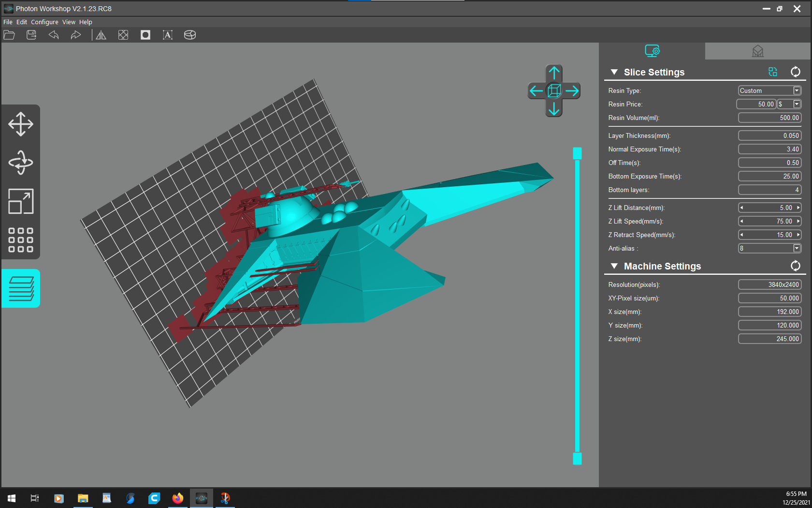The width and height of the screenshot is (812, 508).
Task: Reset the Machine Settings with the refresh icon
Action: coord(796,266)
